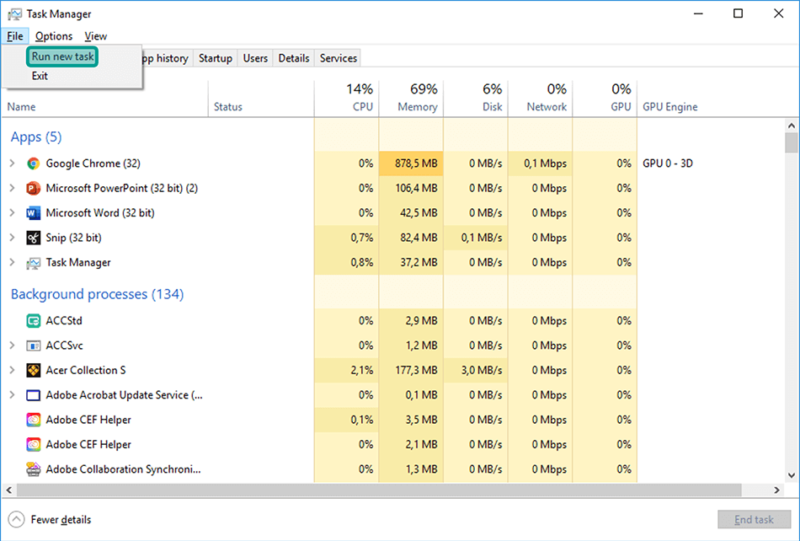This screenshot has height=541, width=800.
Task: Switch to the App history tab
Action: pos(165,58)
